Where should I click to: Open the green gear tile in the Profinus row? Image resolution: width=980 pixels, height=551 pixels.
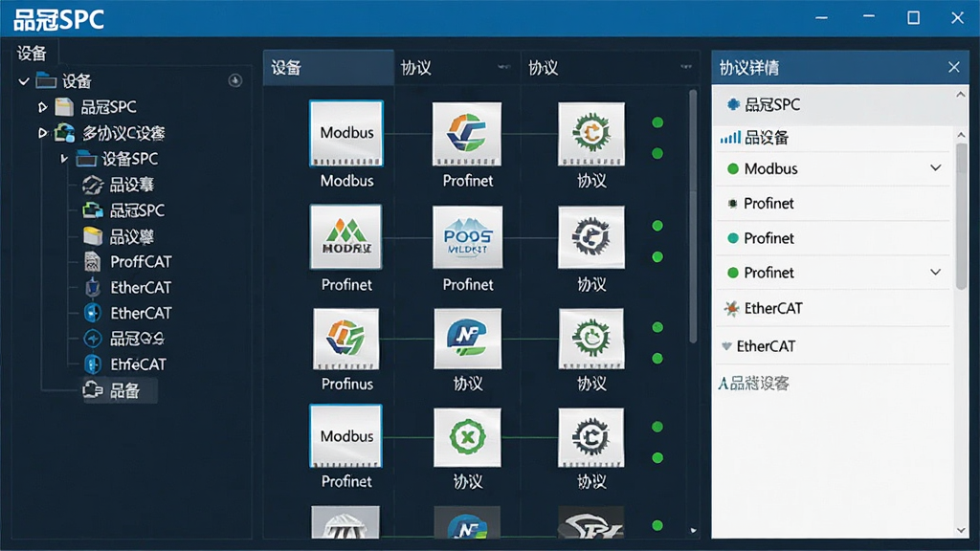(591, 339)
